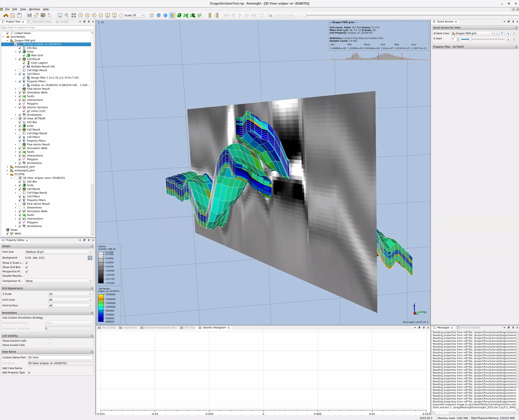Open the Z Scale dropdown in Grid Appearance
This screenshot has height=420, width=519.
pyautogui.click(x=70, y=294)
